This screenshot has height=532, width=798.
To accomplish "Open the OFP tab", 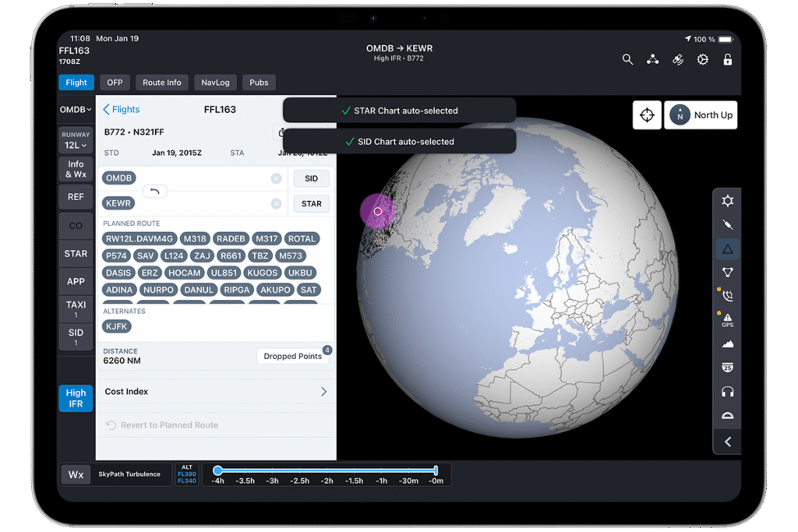I will click(x=115, y=83).
